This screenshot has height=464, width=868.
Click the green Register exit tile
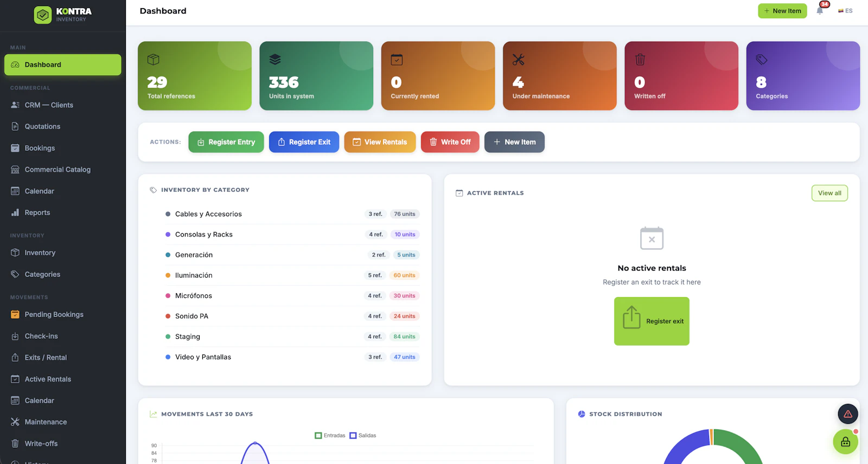coord(652,321)
